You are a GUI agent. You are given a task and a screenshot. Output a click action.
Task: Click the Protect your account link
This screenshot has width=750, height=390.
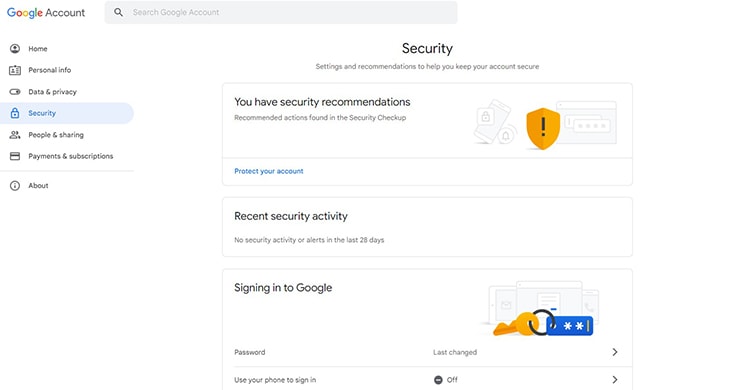click(269, 171)
